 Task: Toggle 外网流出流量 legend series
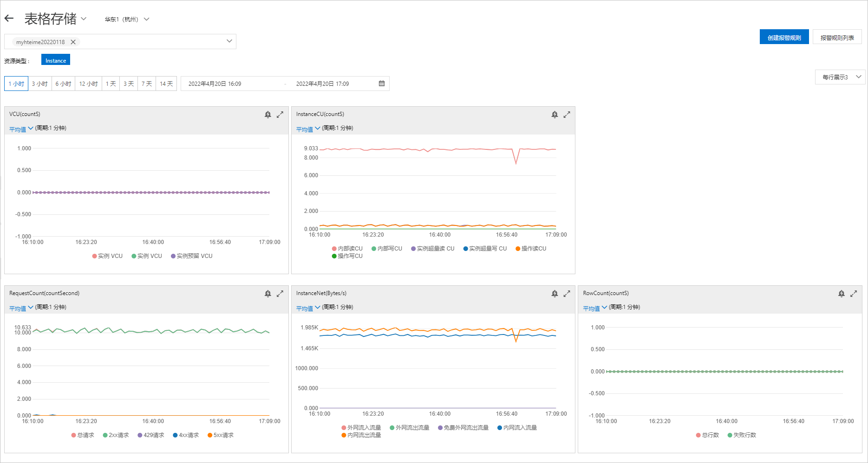tap(410, 428)
